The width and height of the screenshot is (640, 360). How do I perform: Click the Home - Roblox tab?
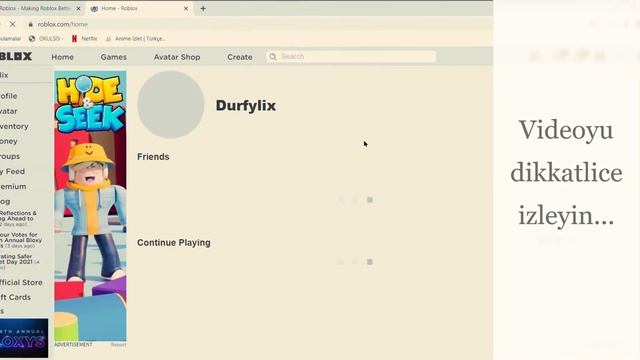point(139,8)
